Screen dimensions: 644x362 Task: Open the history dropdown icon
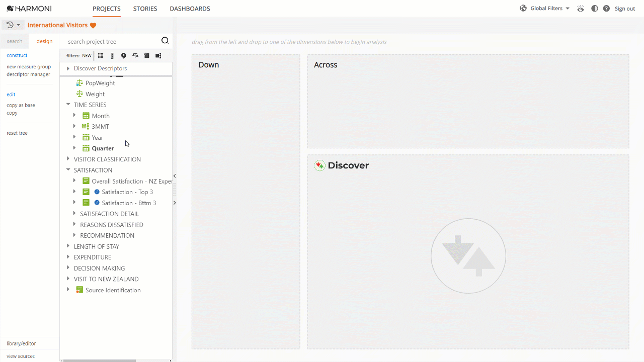pos(13,25)
